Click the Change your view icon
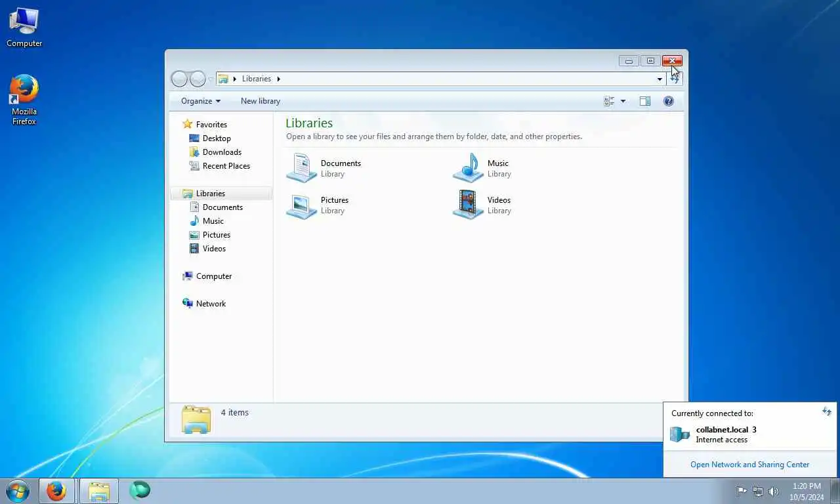840x504 pixels. 609,101
